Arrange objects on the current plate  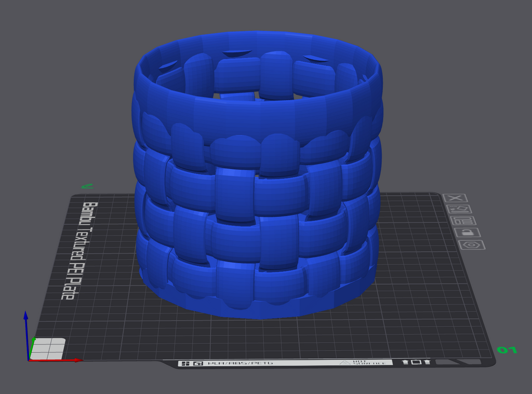pos(463,221)
